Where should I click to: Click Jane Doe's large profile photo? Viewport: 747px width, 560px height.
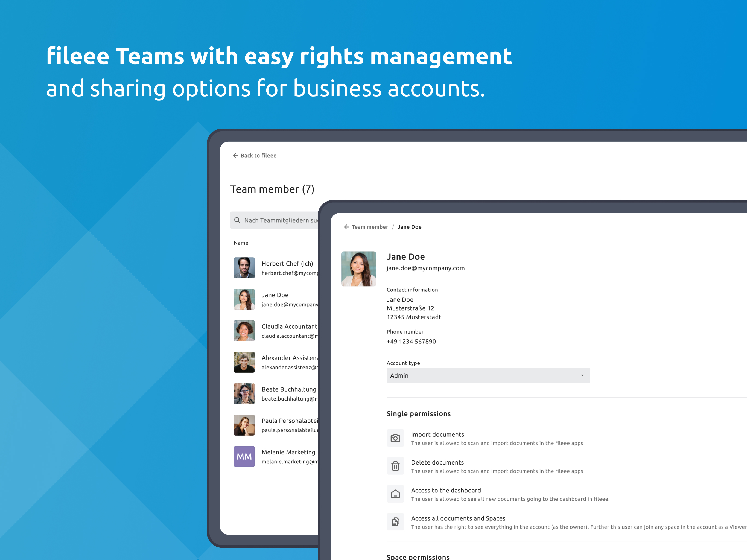tap(359, 269)
